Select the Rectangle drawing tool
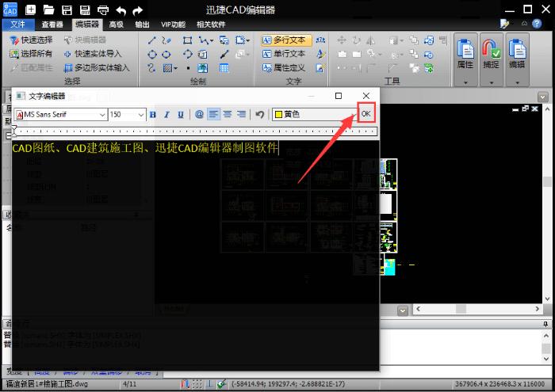 click(187, 40)
